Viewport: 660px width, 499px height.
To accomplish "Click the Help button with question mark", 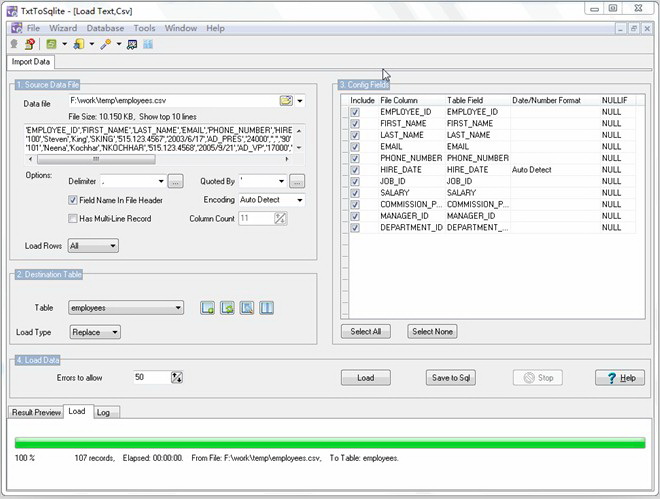I will tap(620, 378).
